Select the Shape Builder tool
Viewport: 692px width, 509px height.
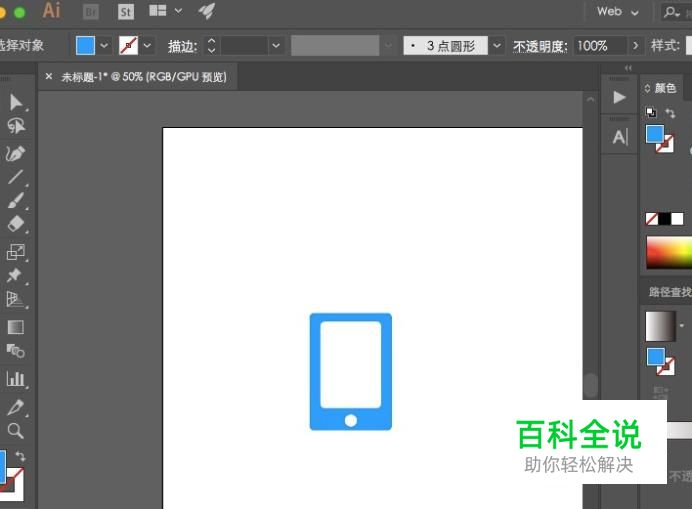point(15,351)
